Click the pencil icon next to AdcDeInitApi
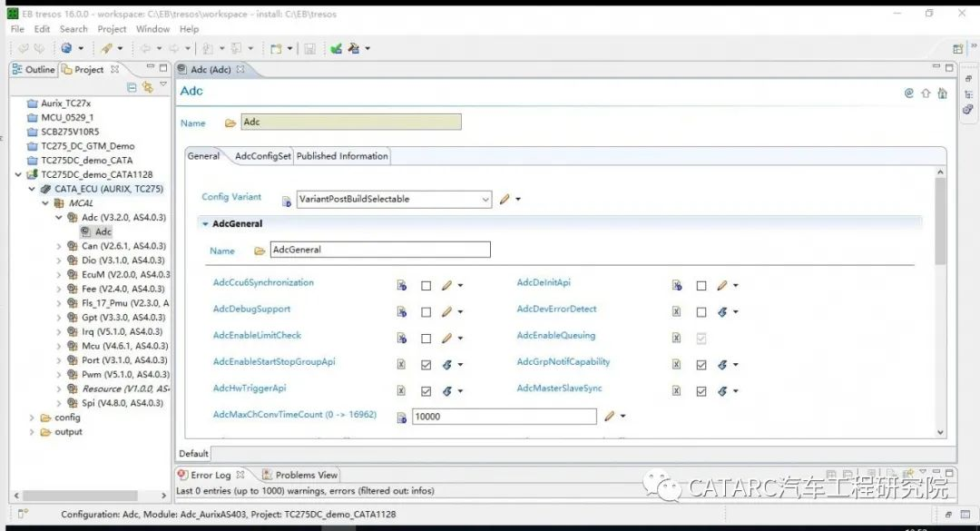Image resolution: width=980 pixels, height=531 pixels. tap(722, 285)
